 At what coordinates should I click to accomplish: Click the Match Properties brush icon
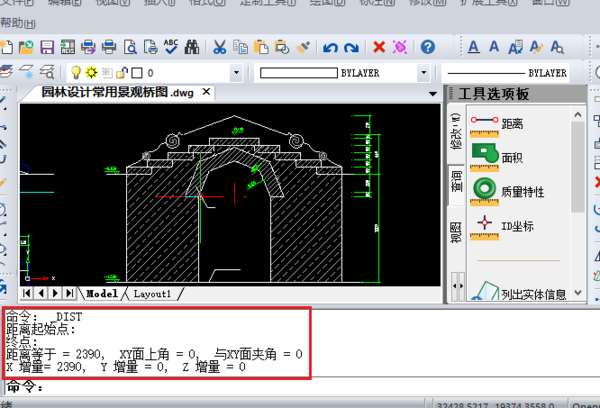tap(303, 47)
